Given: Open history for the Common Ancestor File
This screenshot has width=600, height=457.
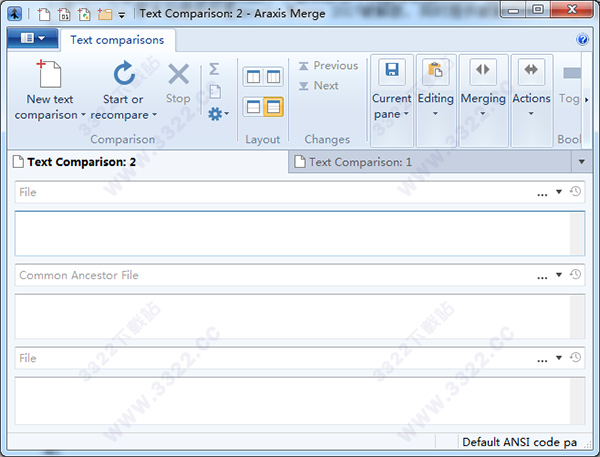Looking at the screenshot, I should tap(576, 274).
